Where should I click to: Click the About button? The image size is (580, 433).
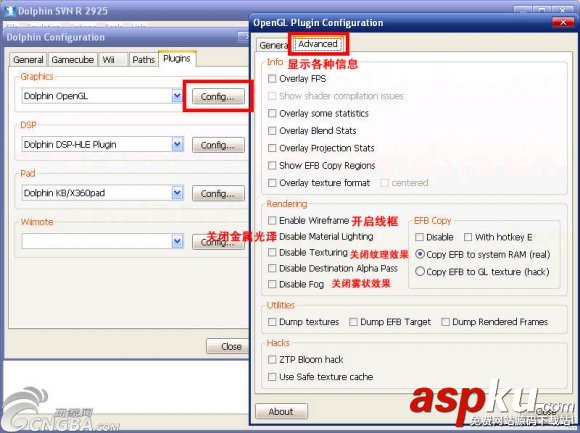point(281,411)
